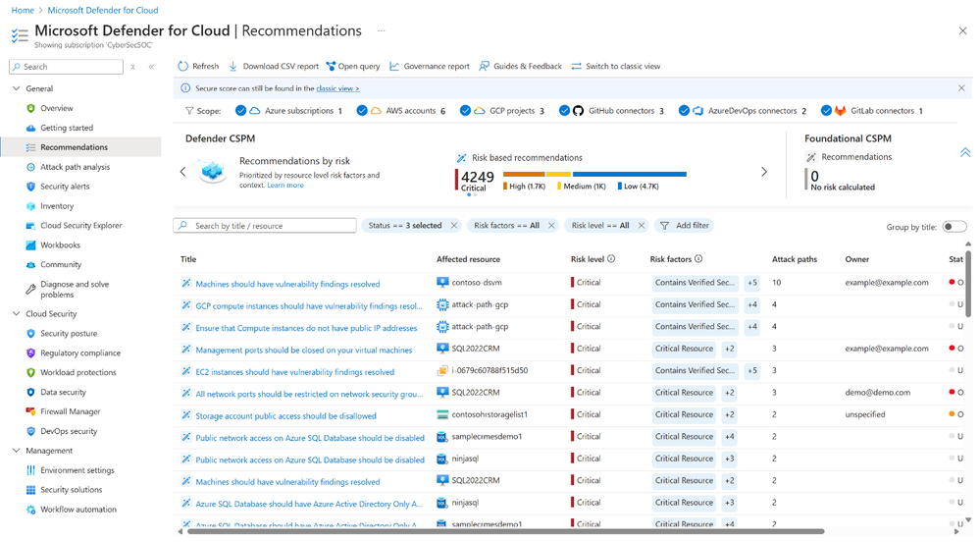Image resolution: width=980 pixels, height=542 pixels.
Task: Go to previous CSPM summary card
Action: tap(183, 172)
